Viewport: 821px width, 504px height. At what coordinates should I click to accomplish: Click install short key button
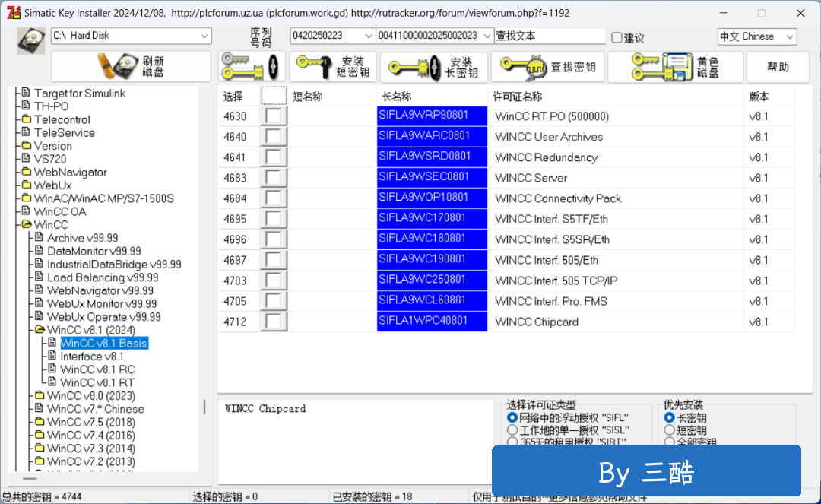[x=333, y=66]
